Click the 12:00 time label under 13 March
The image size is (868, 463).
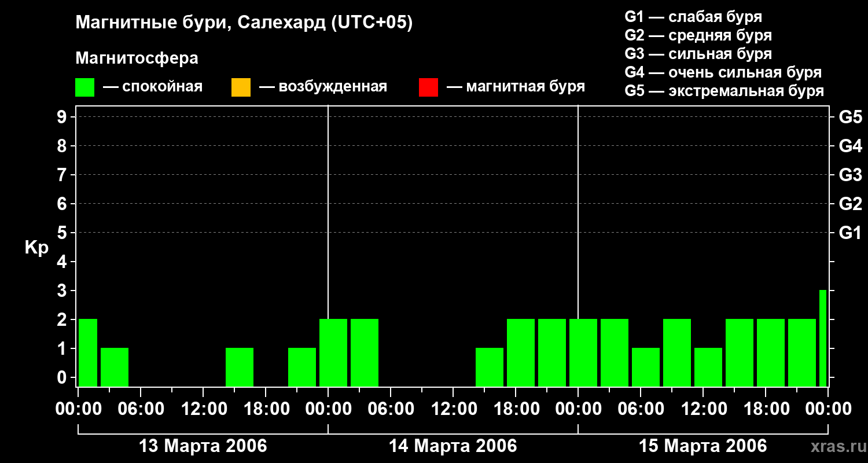click(x=203, y=409)
